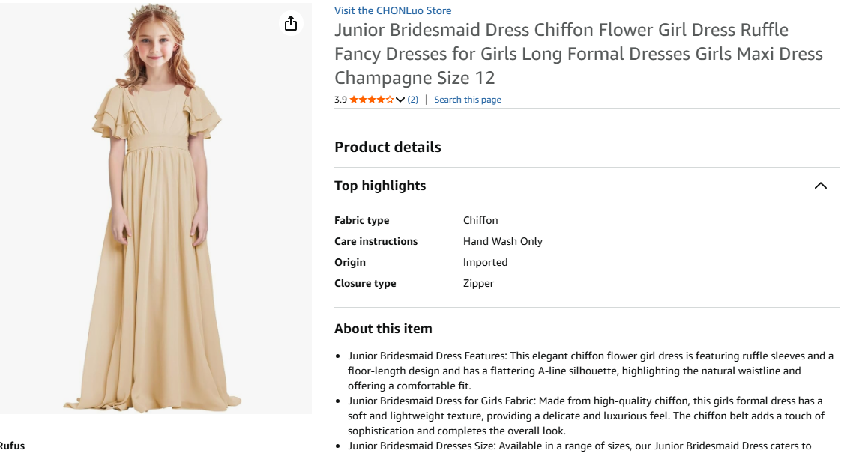Screen dimensions: 868x456
Task: Open the (2) ratings count link
Action: coord(412,100)
